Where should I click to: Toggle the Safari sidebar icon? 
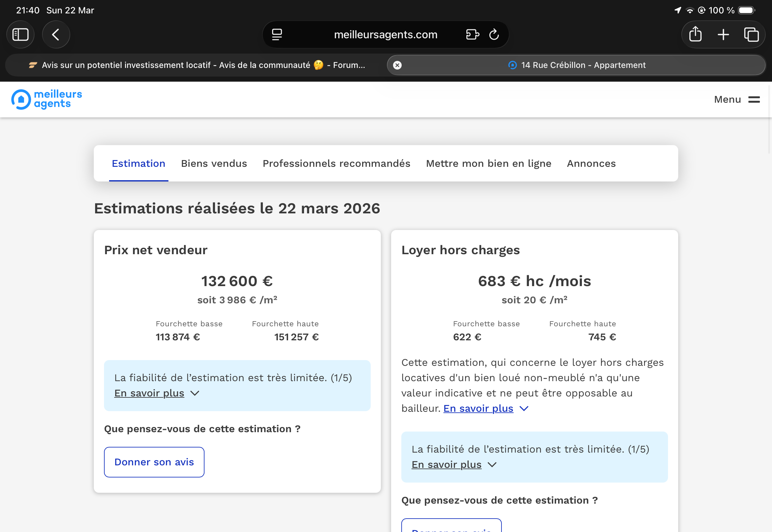coord(20,34)
